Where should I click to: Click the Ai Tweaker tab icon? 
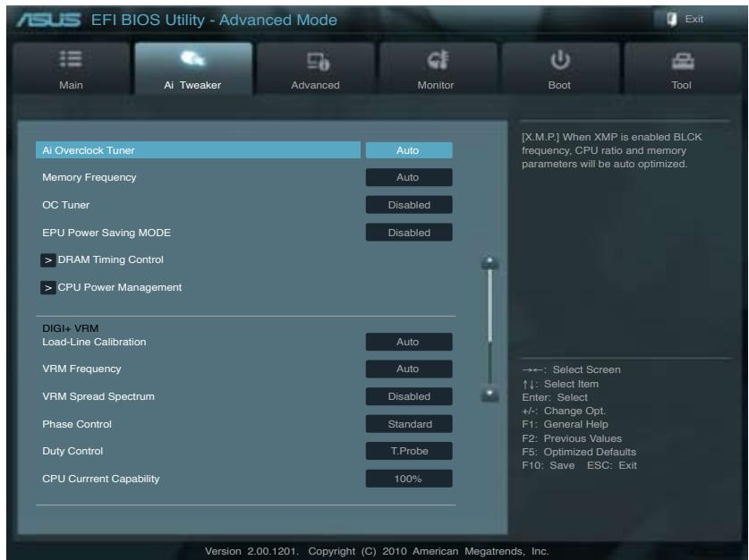pos(193,59)
